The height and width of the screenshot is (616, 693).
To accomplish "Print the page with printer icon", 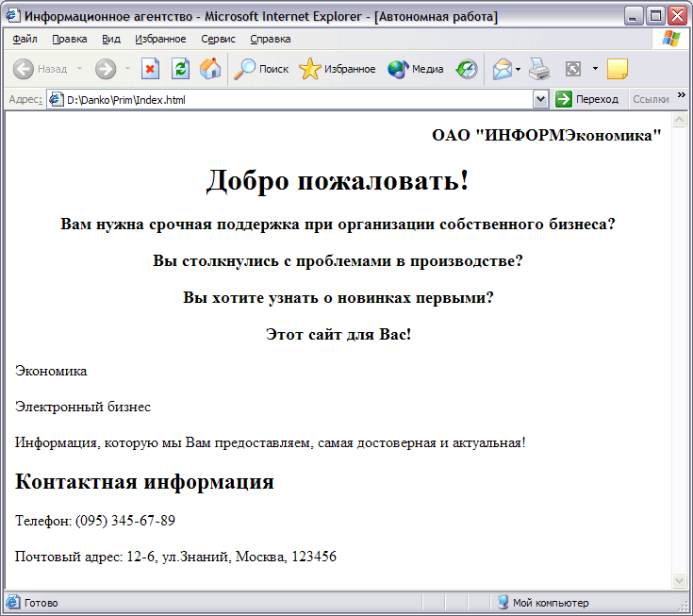I will point(538,69).
